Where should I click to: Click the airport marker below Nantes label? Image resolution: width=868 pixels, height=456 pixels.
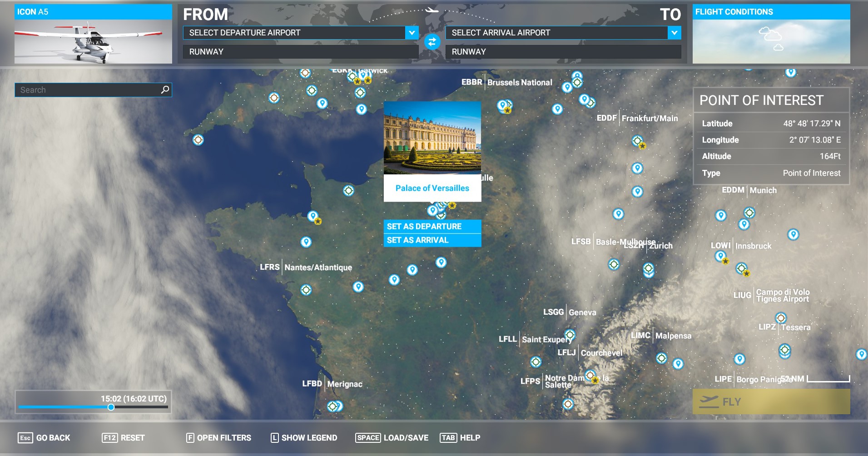(306, 289)
